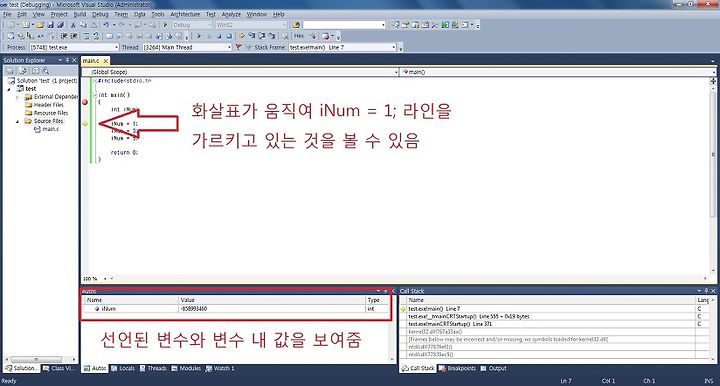Click the Stop Debugging square icon
Viewport: 720px width, 386px height.
pos(219,36)
